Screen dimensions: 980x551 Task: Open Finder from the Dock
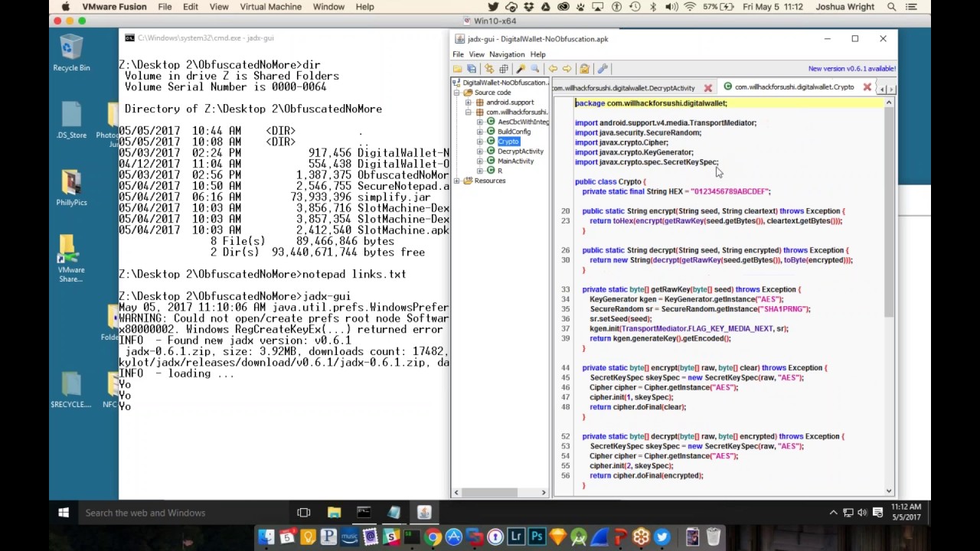pyautogui.click(x=266, y=537)
